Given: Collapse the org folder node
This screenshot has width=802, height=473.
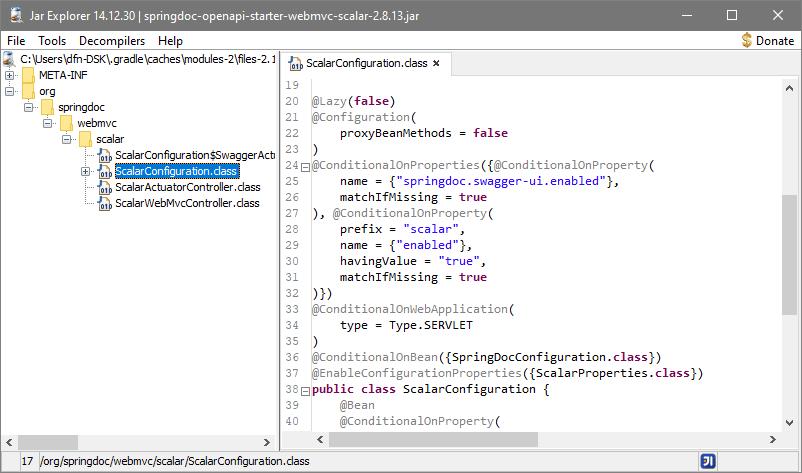Looking at the screenshot, I should click(9, 92).
